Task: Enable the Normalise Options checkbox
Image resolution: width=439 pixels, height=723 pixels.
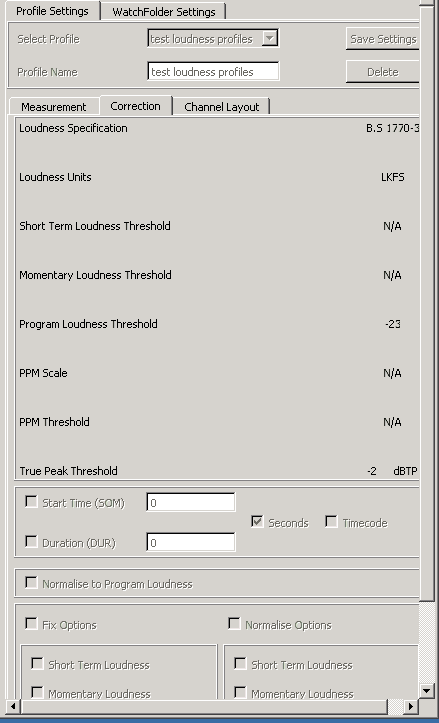Action: [x=234, y=624]
